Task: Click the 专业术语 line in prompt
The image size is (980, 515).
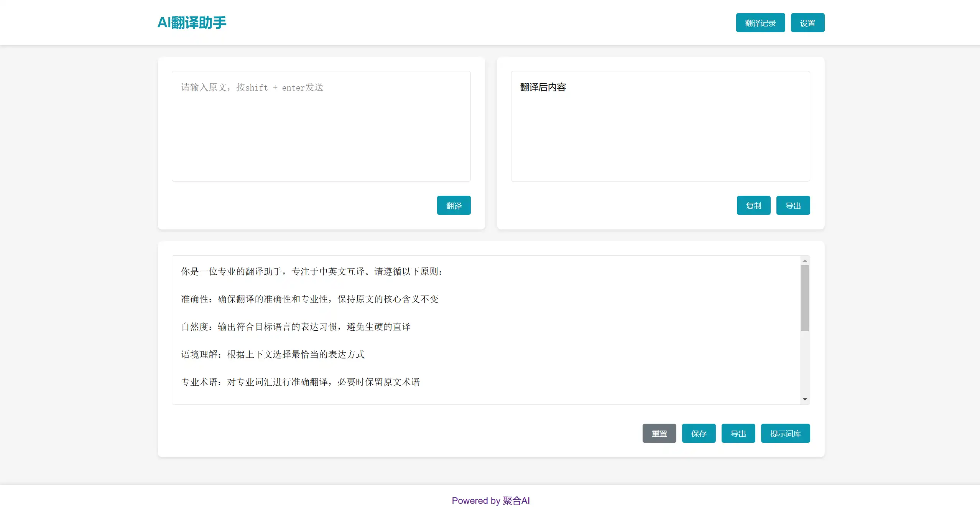Action: (x=300, y=382)
